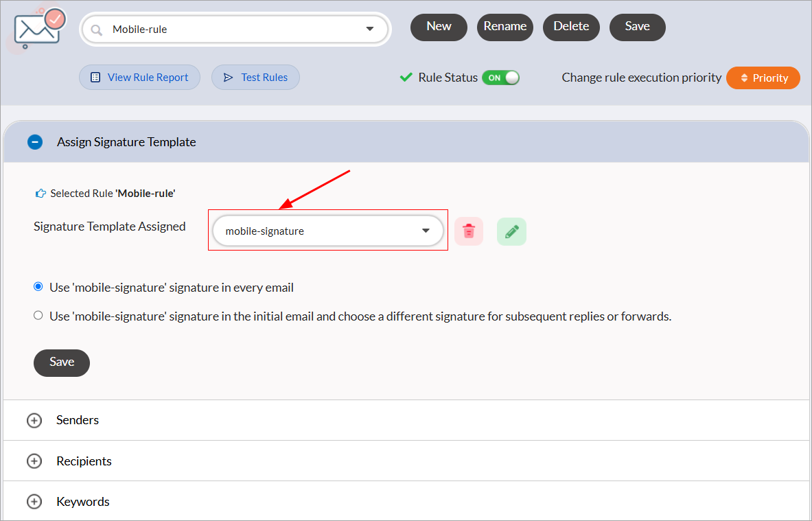Toggle the Rule Status ON switch

500,78
